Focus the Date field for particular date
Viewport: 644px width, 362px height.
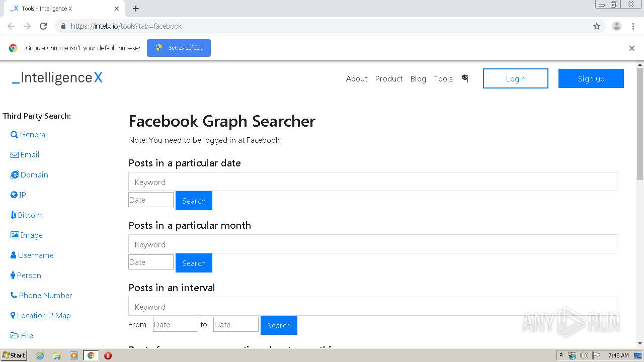[x=151, y=200]
